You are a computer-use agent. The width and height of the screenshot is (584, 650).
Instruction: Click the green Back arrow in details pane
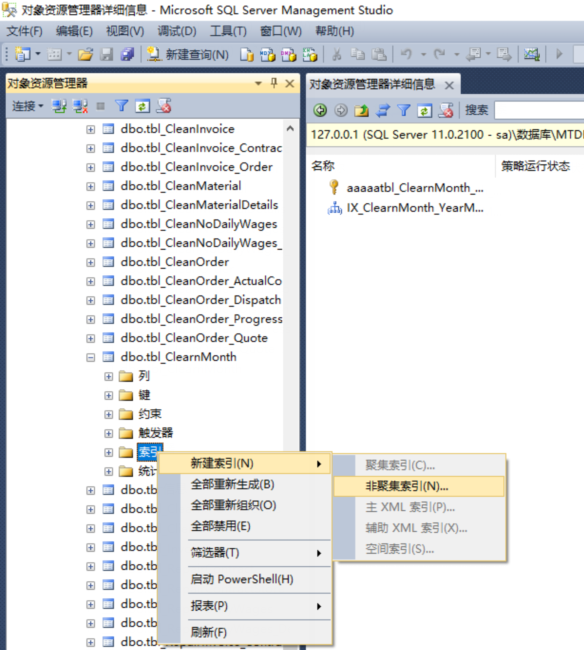click(320, 110)
